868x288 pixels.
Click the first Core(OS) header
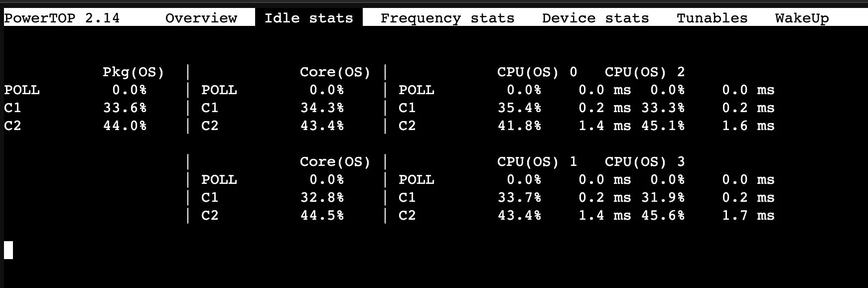(335, 72)
